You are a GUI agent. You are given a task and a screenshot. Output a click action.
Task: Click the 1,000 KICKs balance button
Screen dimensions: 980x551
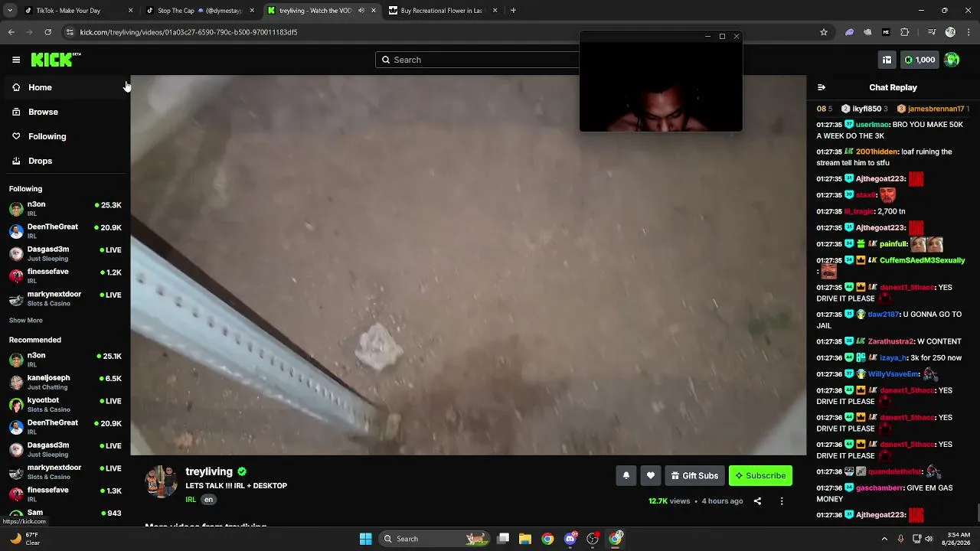coord(920,60)
